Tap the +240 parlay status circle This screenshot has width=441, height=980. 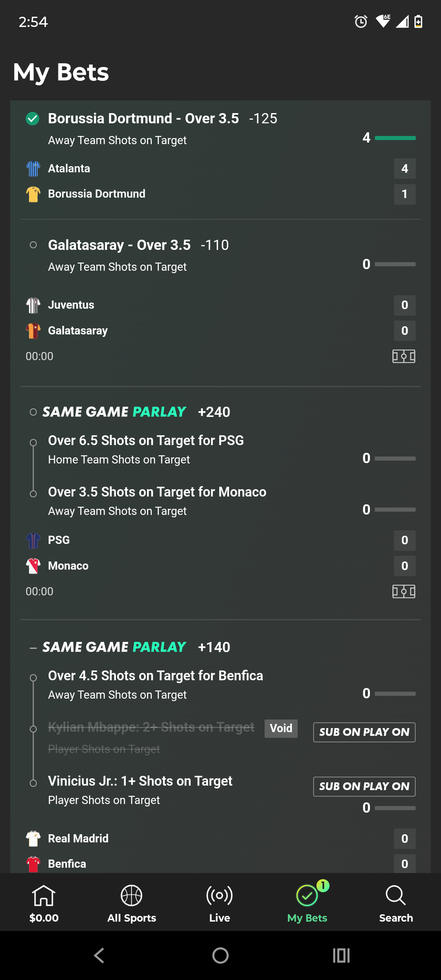tap(33, 412)
